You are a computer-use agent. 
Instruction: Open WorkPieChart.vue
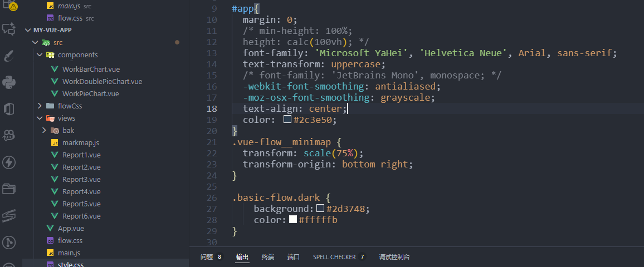(91, 94)
